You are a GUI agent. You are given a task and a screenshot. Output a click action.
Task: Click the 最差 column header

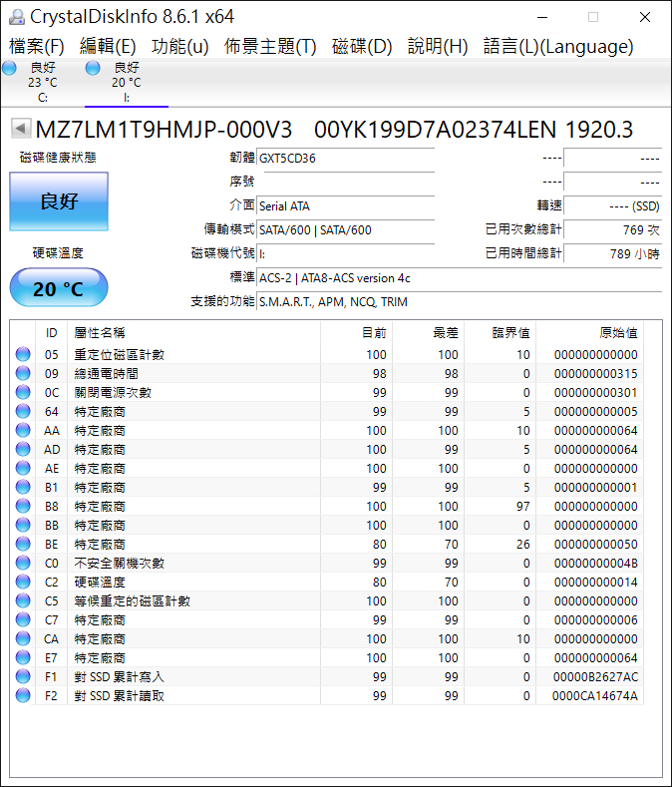pos(429,333)
